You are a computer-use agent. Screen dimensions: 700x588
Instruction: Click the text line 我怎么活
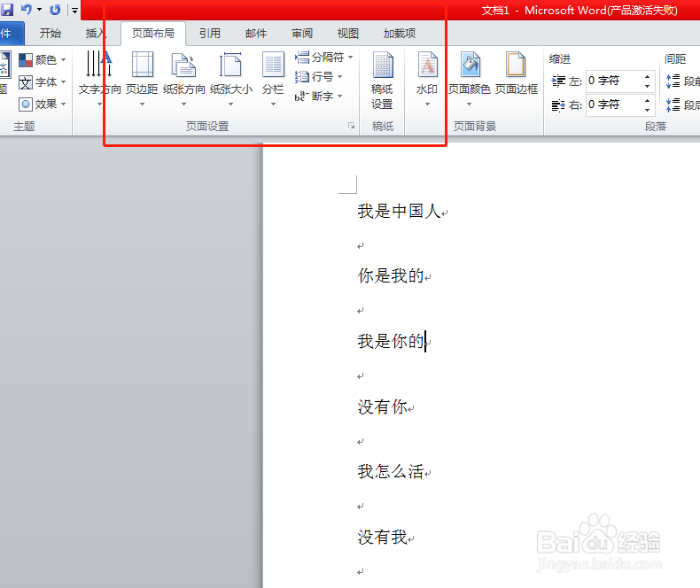click(391, 472)
